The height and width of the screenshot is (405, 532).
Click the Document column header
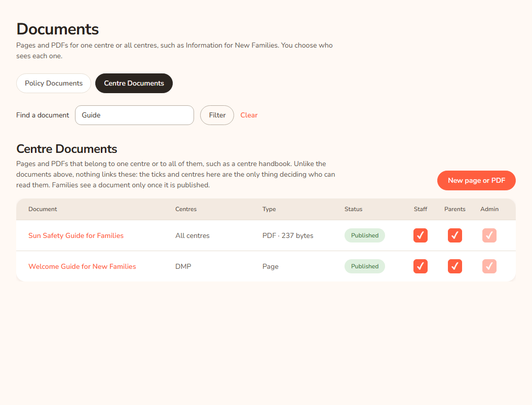point(43,209)
